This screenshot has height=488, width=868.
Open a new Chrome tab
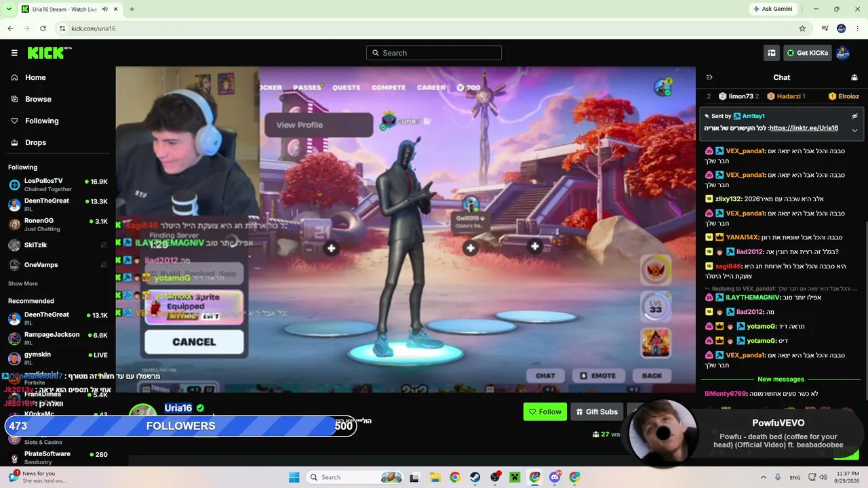tap(132, 9)
